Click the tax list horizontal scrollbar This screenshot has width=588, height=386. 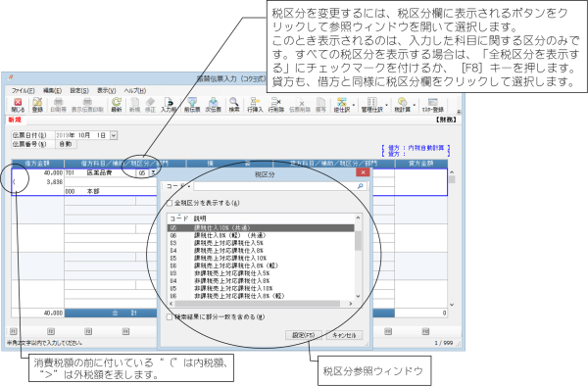tap(261, 304)
